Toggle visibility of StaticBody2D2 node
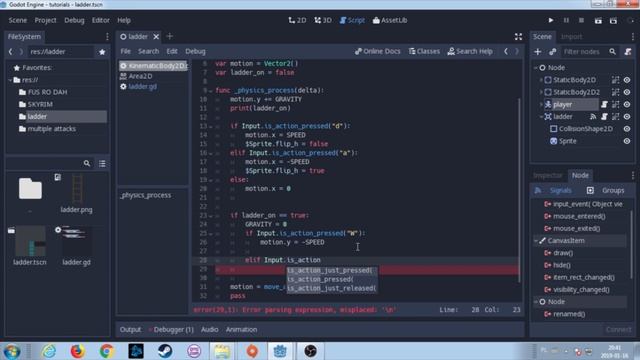This screenshot has height=360, width=640. 627,92
